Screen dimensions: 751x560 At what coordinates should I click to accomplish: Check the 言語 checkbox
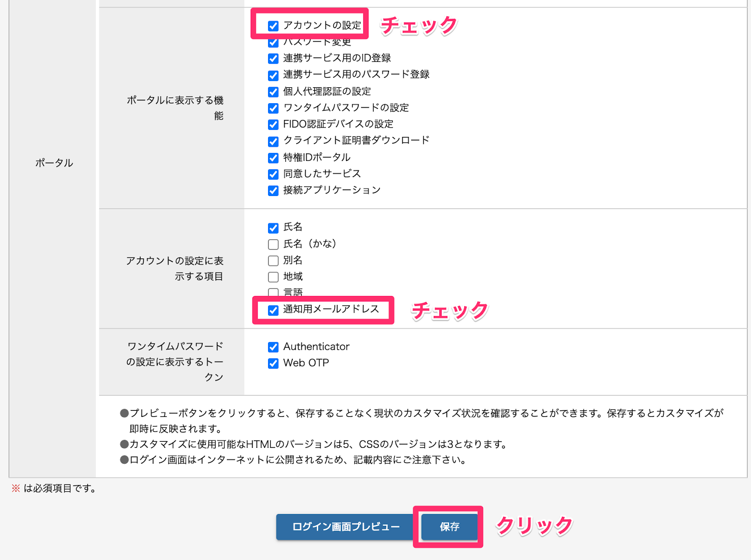click(x=273, y=292)
